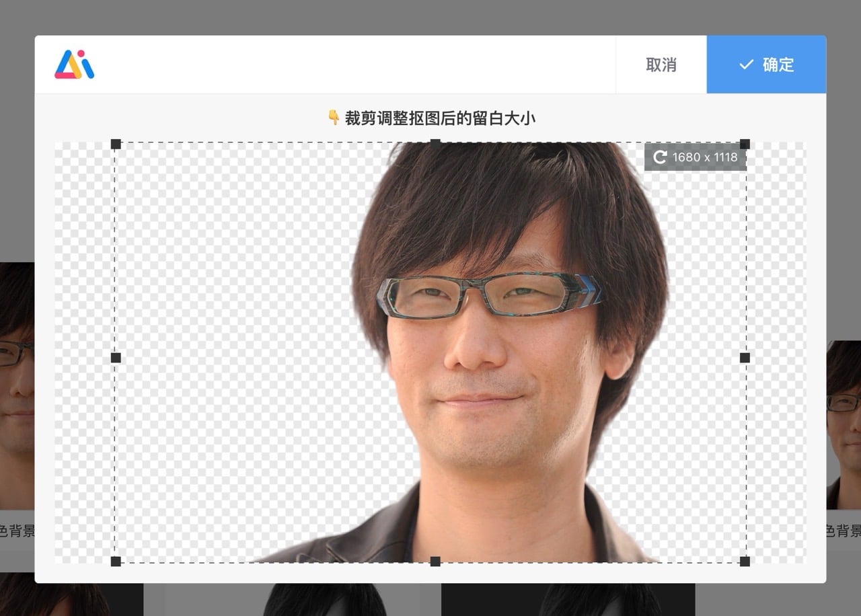Select the right-middle crop handle
861x616 pixels.
click(745, 357)
